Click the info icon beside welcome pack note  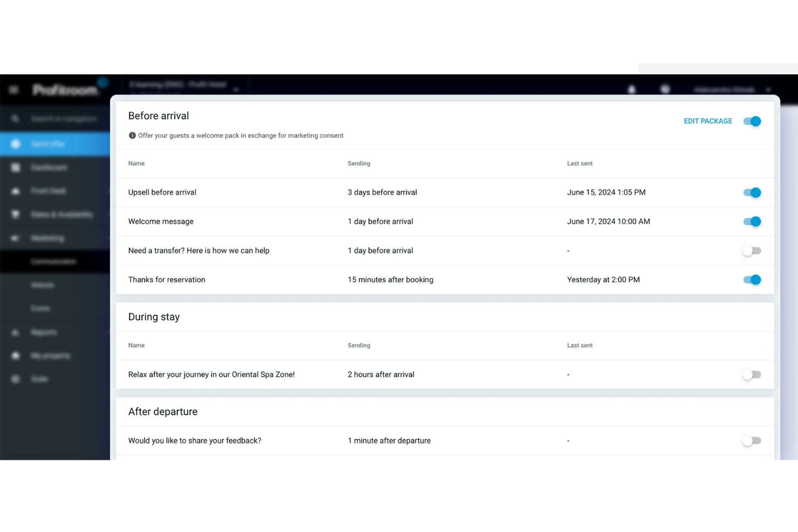point(132,136)
